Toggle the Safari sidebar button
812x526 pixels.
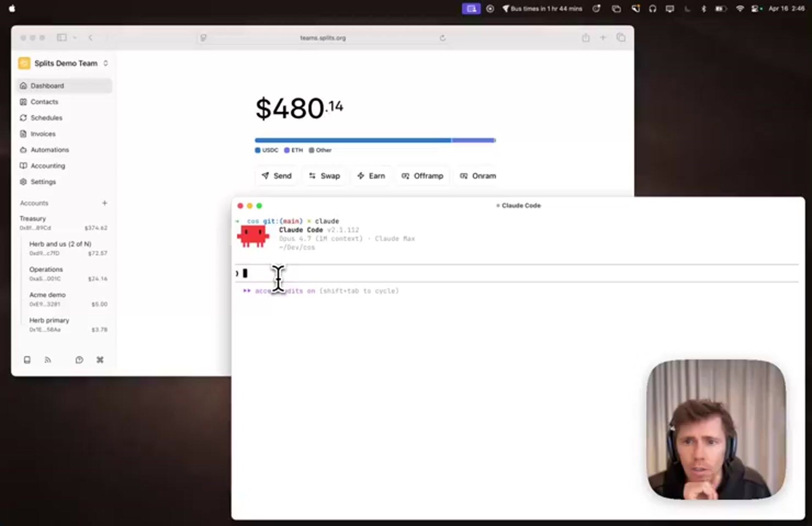click(x=62, y=38)
